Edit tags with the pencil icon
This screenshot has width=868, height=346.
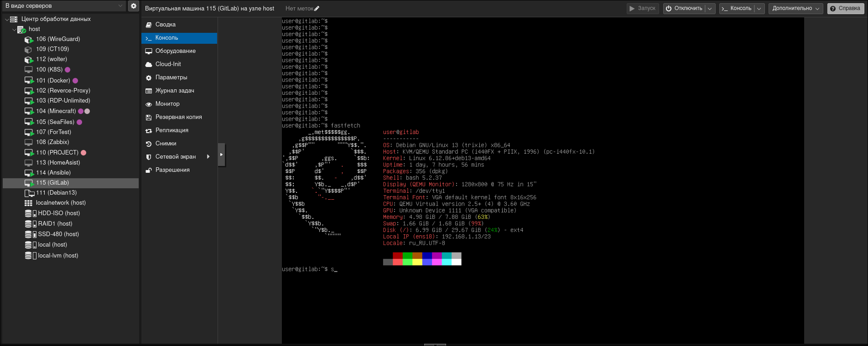point(317,8)
